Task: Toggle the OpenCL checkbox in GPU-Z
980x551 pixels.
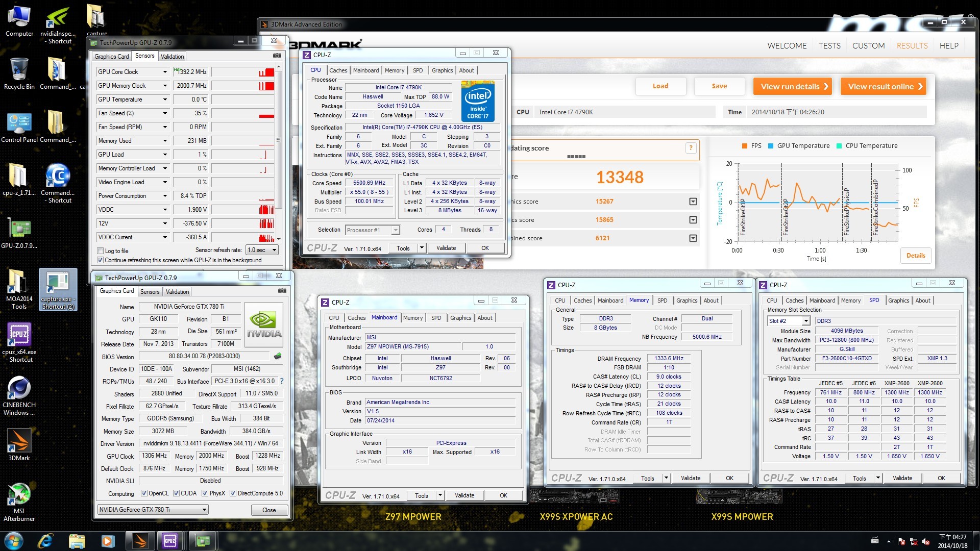Action: pyautogui.click(x=144, y=493)
